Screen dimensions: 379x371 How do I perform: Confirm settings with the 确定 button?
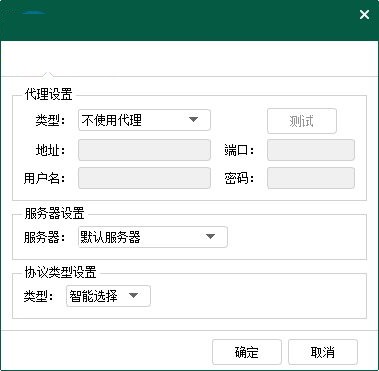tap(247, 352)
